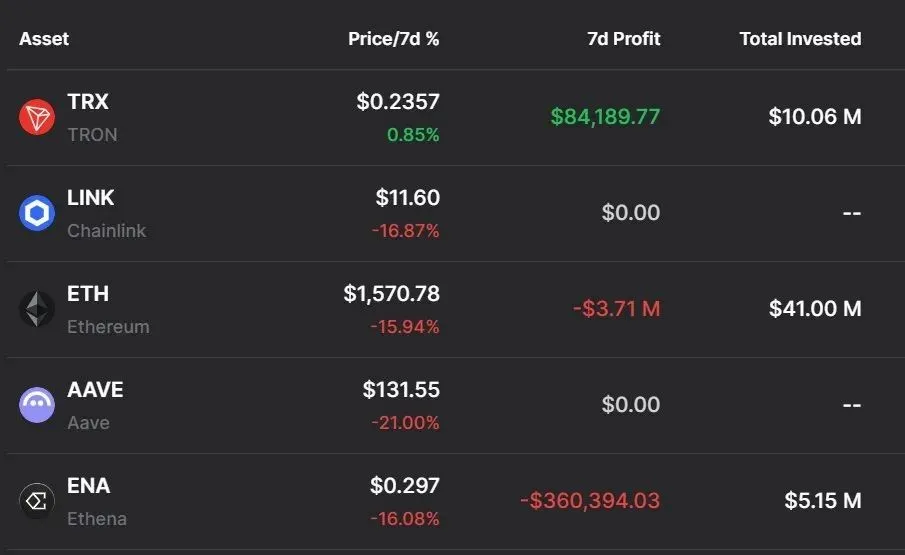Click ENA loss value -$360,394.03

point(590,501)
